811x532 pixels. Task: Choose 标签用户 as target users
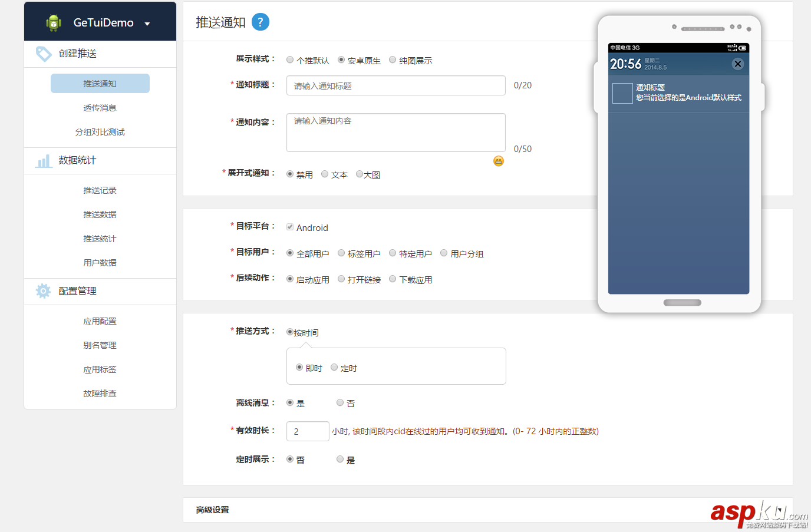click(341, 253)
